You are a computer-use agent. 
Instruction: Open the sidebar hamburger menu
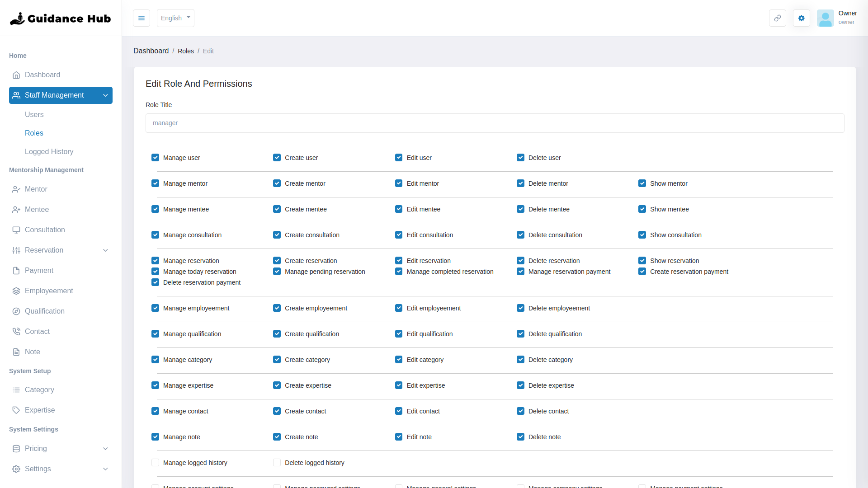click(x=141, y=18)
